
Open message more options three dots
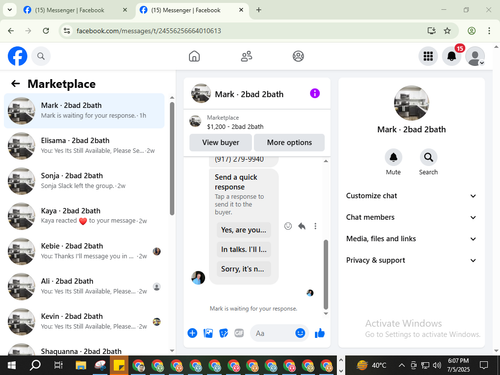(315, 226)
